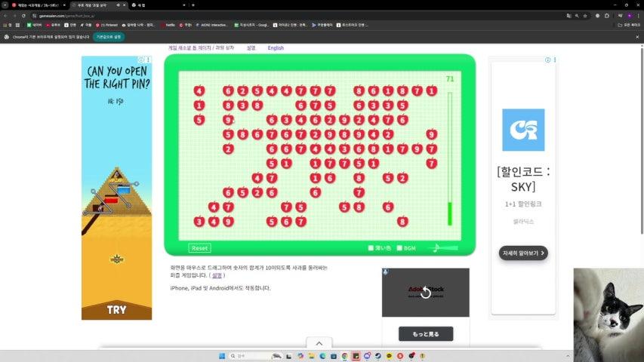The width and height of the screenshot is (644, 362).
Task: Switch to the third browser tab
Action: [158, 5]
